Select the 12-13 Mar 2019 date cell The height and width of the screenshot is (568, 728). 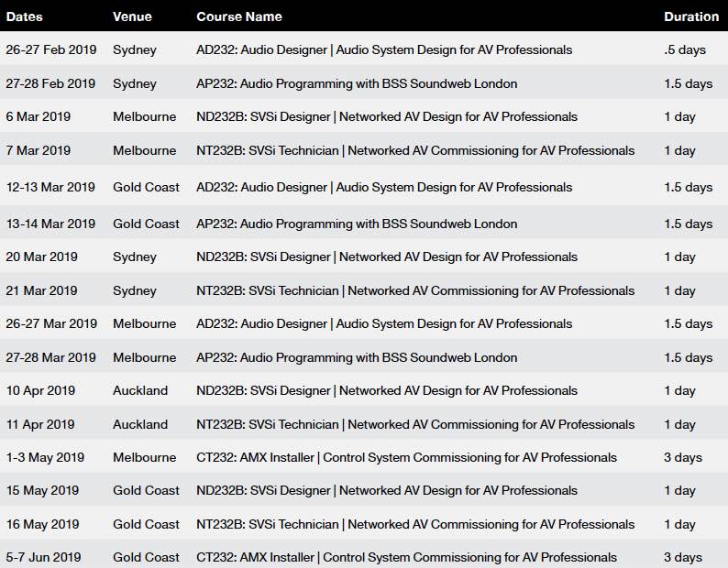[50, 187]
